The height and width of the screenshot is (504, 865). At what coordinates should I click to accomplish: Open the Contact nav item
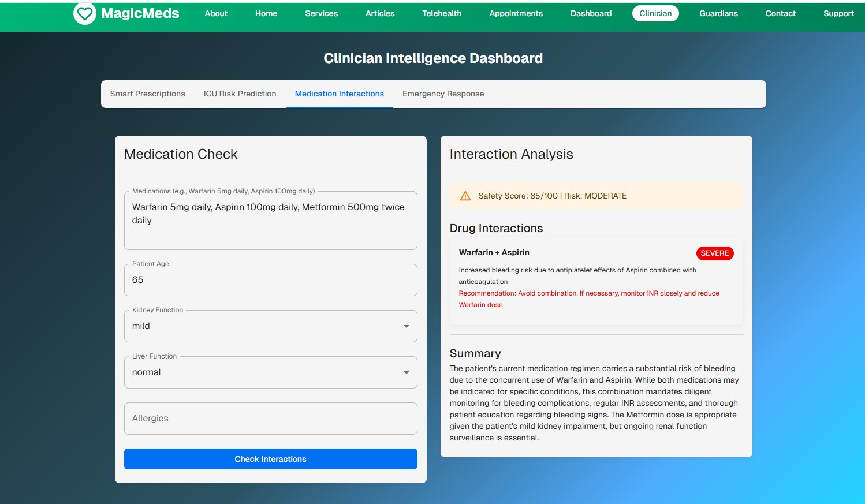[780, 13]
